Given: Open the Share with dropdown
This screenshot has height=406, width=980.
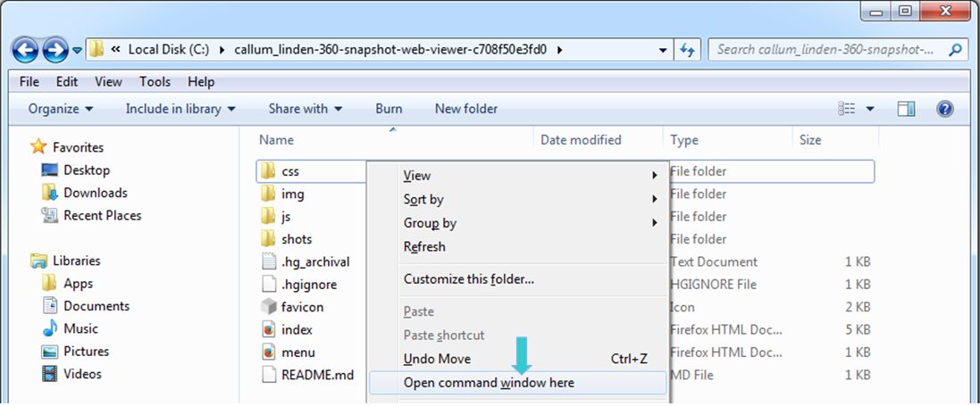Looking at the screenshot, I should coord(305,109).
